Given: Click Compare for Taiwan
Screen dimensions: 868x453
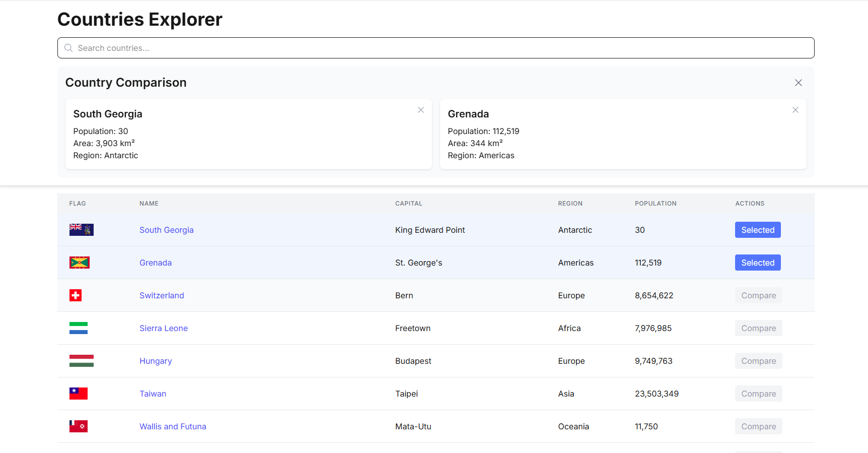Looking at the screenshot, I should click(759, 394).
